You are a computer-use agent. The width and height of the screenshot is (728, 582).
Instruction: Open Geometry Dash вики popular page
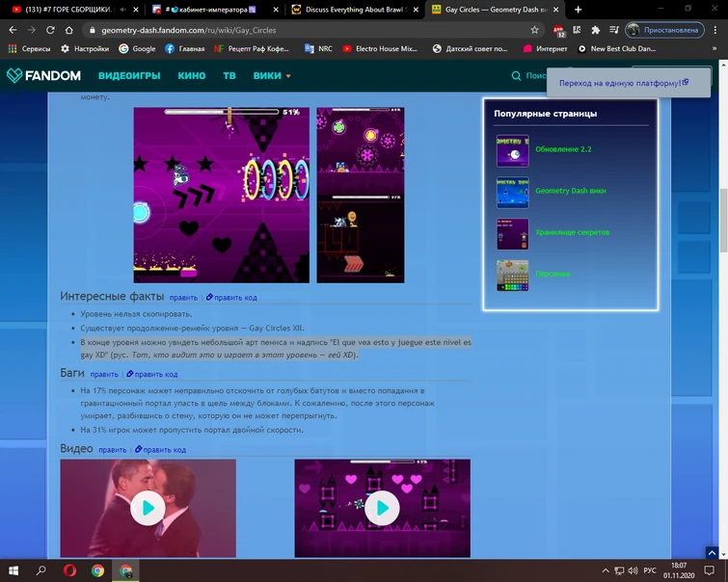[x=571, y=191]
